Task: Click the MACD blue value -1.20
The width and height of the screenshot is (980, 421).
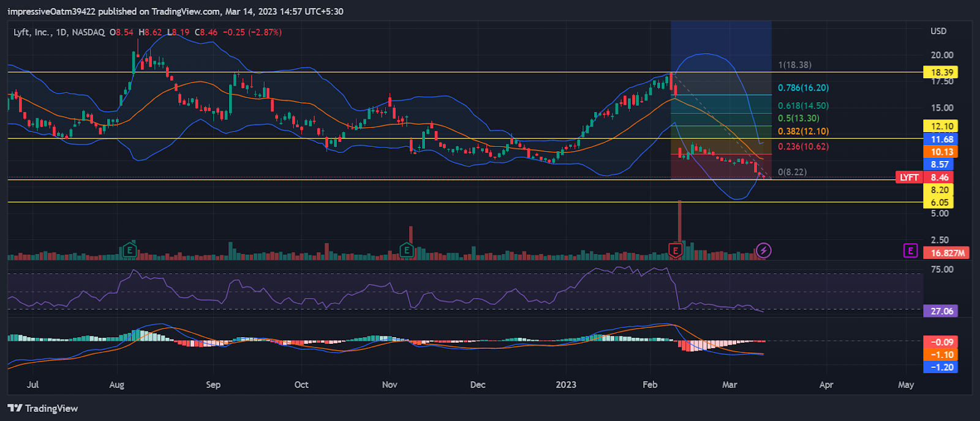Action: (942, 367)
